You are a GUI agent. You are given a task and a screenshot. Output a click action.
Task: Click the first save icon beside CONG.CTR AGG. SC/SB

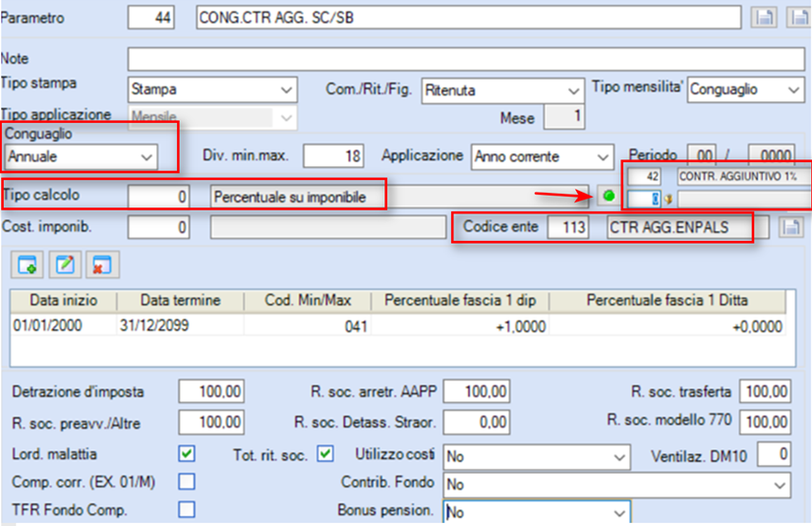[764, 18]
